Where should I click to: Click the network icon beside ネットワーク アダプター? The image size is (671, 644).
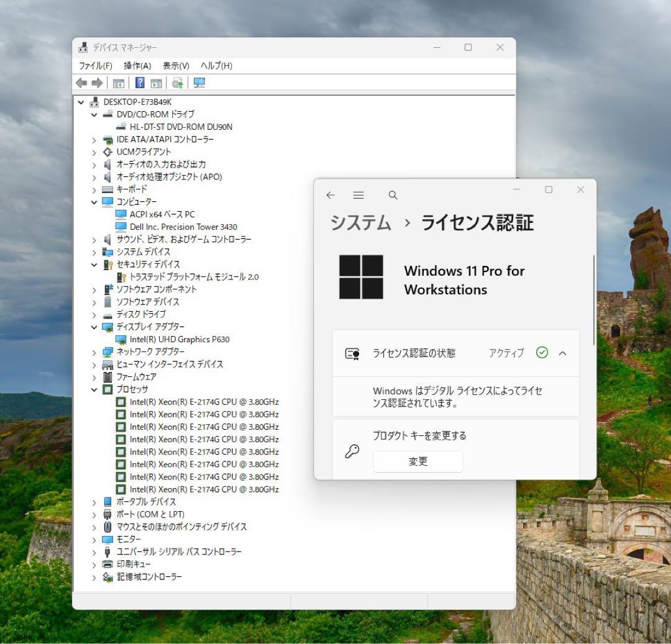click(x=107, y=352)
